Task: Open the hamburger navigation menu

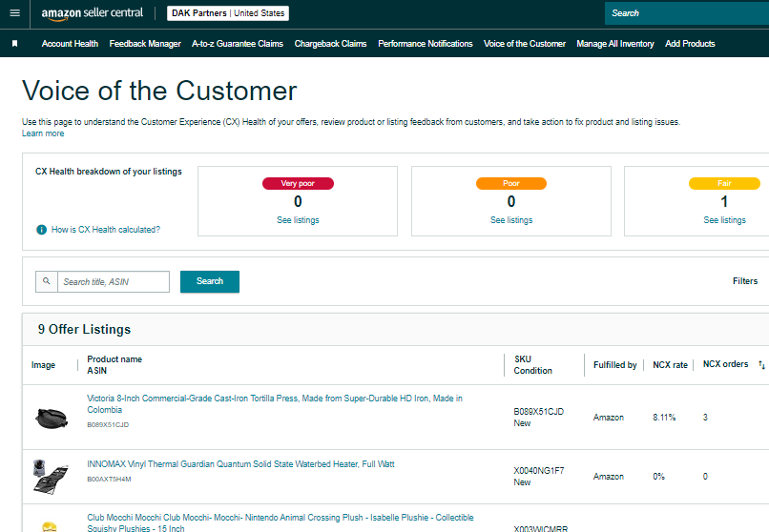Action: (x=14, y=13)
